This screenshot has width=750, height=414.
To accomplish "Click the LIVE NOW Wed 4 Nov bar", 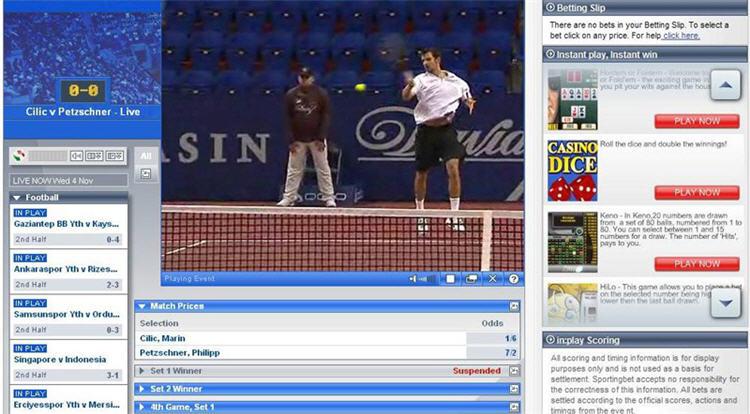I will pyautogui.click(x=68, y=180).
